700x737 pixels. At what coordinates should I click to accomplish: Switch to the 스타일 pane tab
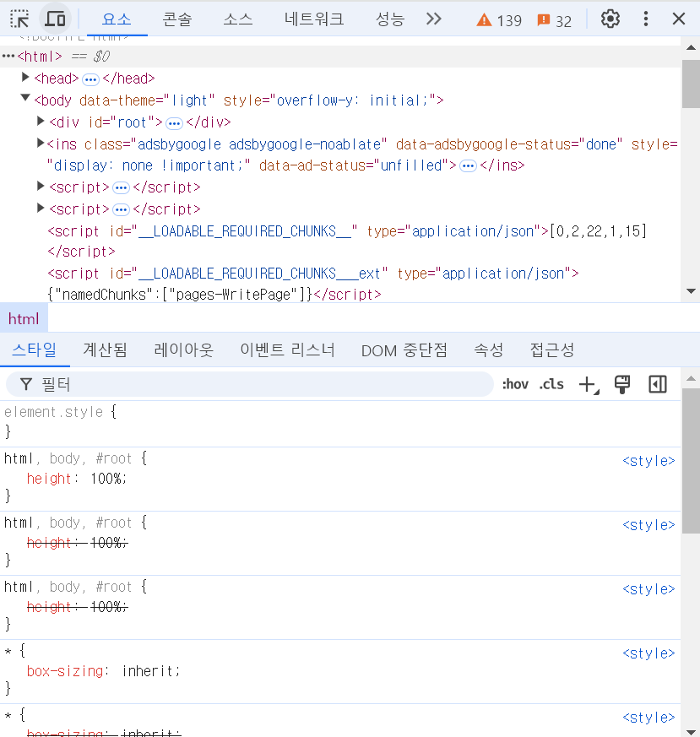point(35,350)
